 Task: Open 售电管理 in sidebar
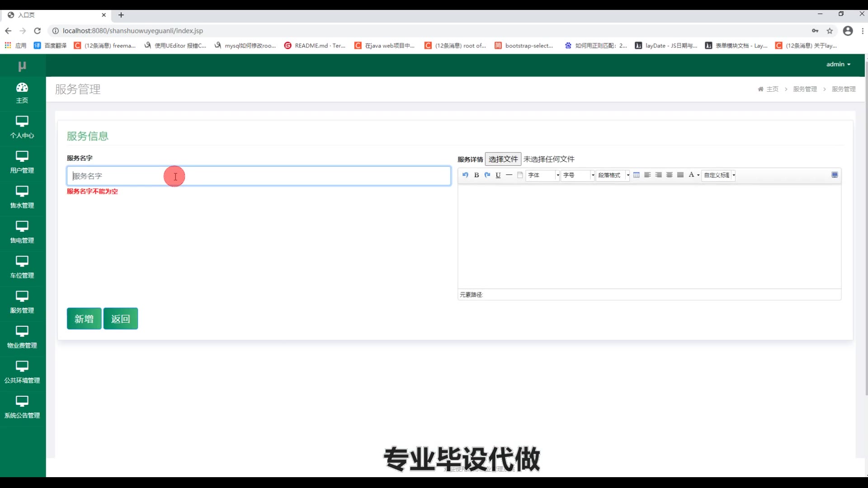click(x=22, y=233)
